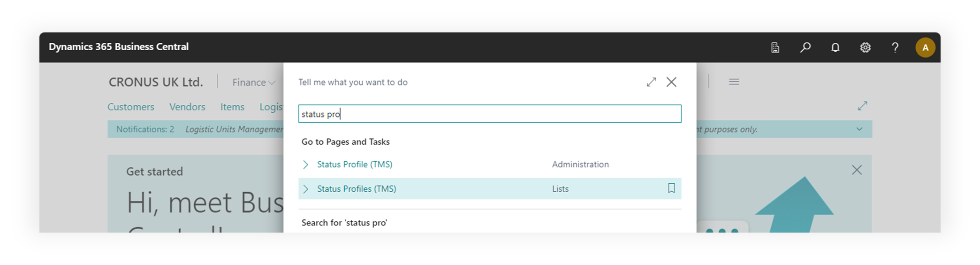The image size is (980, 265).
Task: Expand the Status Profiles (TMS) result chevron
Action: click(305, 189)
